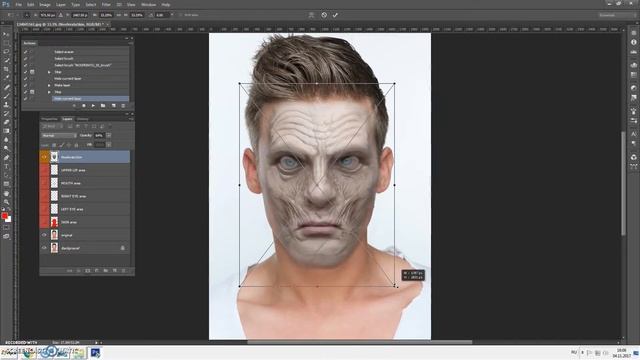
Task: Select the Horizontal Type tool
Action: [x=6, y=166]
